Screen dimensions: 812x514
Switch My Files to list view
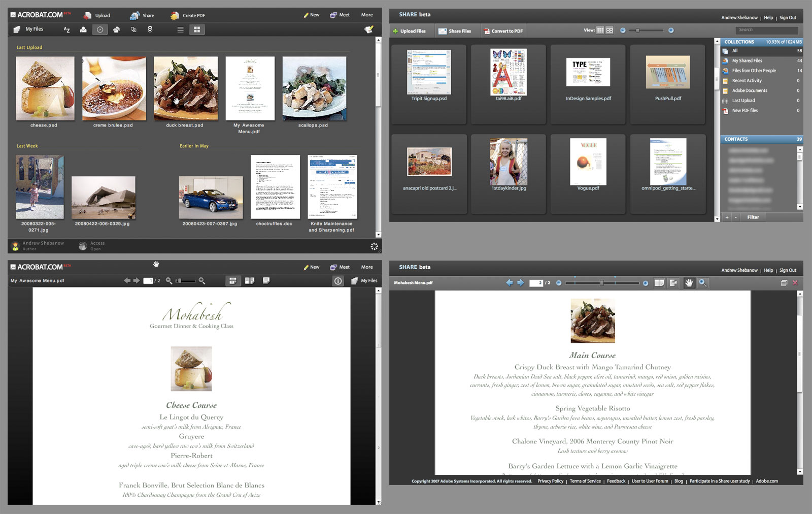(x=180, y=30)
